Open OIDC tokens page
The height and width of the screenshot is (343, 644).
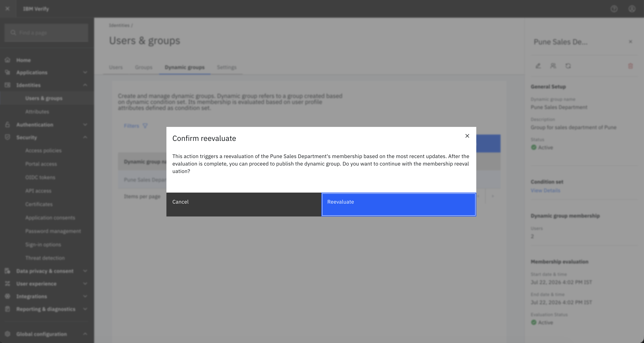(40, 177)
